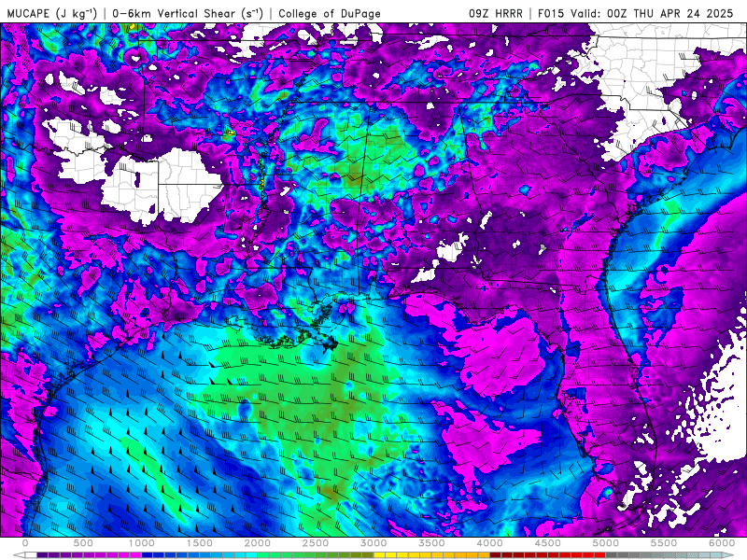Click the 0-6km Vertical Shear label

[x=188, y=13]
